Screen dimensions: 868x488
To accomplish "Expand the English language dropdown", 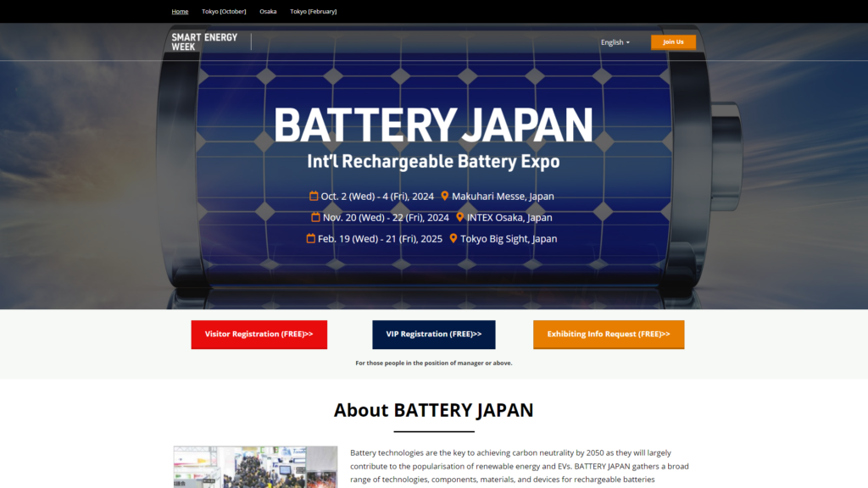I will point(615,42).
